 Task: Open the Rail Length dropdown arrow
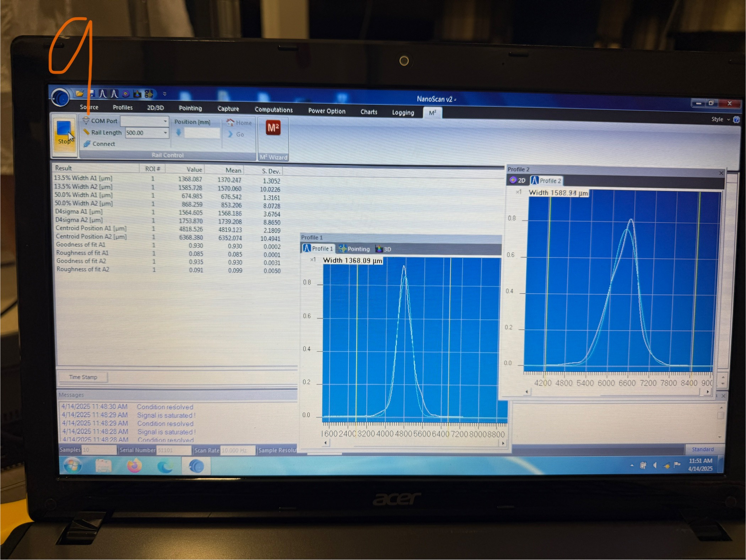point(165,133)
